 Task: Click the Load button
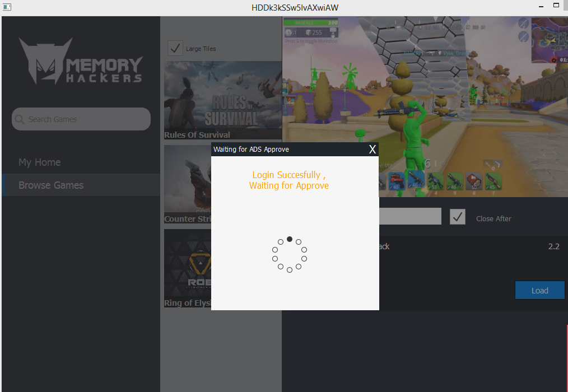[540, 291]
